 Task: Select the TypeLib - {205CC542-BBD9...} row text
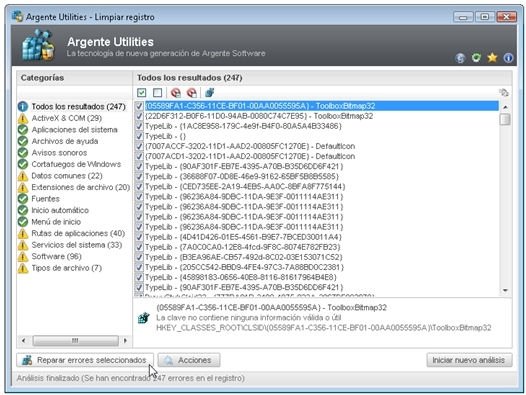tap(244, 267)
